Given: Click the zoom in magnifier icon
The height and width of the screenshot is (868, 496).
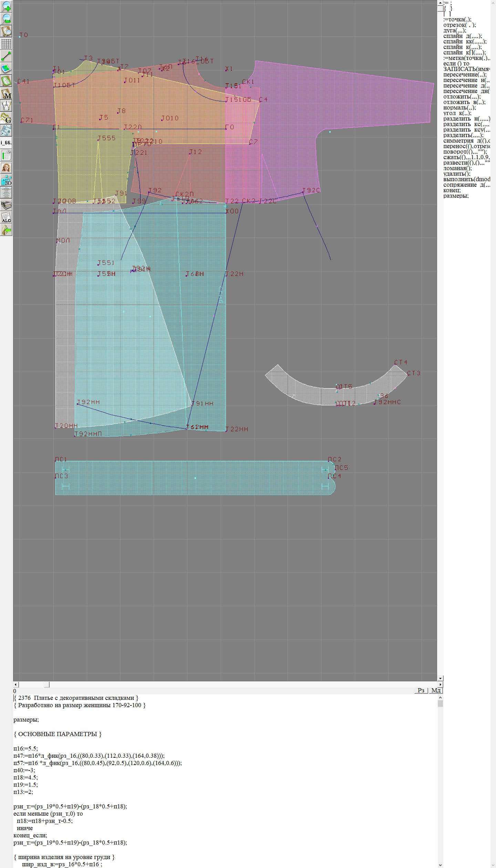Looking at the screenshot, I should [x=6, y=6].
